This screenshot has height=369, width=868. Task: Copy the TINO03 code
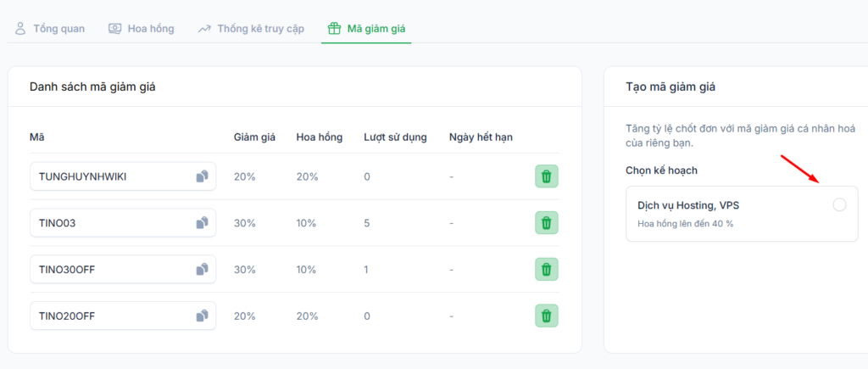202,223
